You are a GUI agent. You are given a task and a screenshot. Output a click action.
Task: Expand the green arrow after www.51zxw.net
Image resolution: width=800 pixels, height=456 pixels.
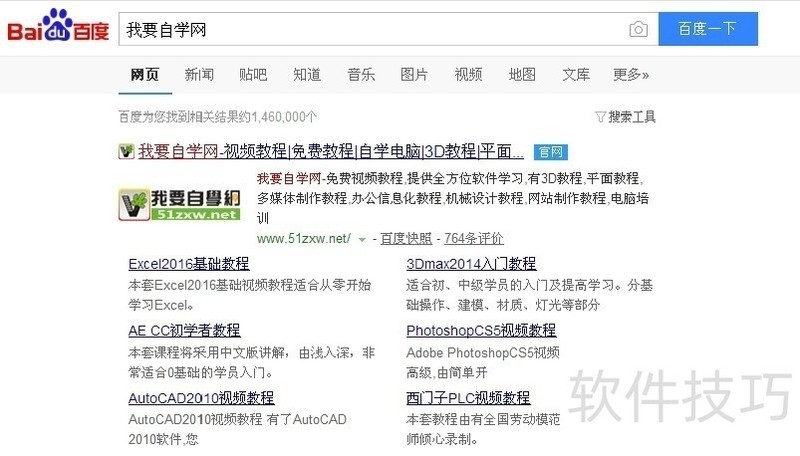click(362, 239)
